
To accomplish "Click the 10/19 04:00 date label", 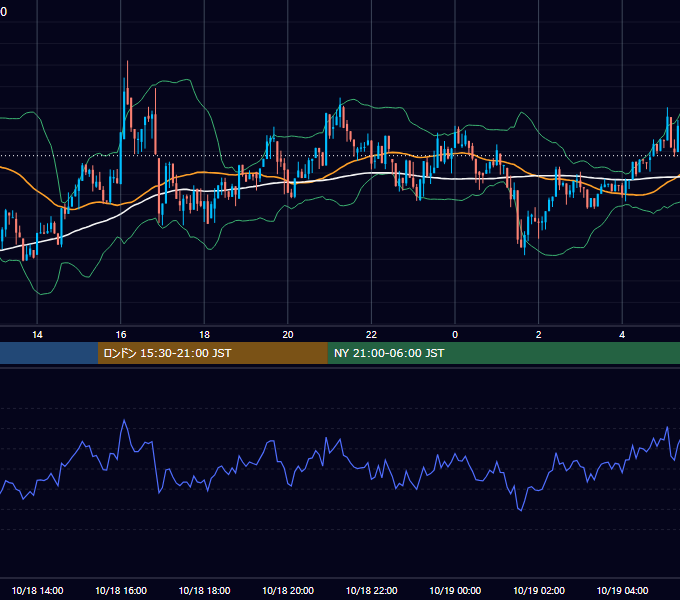I will [622, 590].
